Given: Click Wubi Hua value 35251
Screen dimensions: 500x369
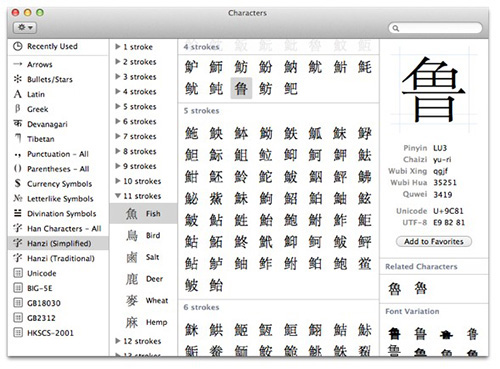Looking at the screenshot, I should (x=445, y=183).
